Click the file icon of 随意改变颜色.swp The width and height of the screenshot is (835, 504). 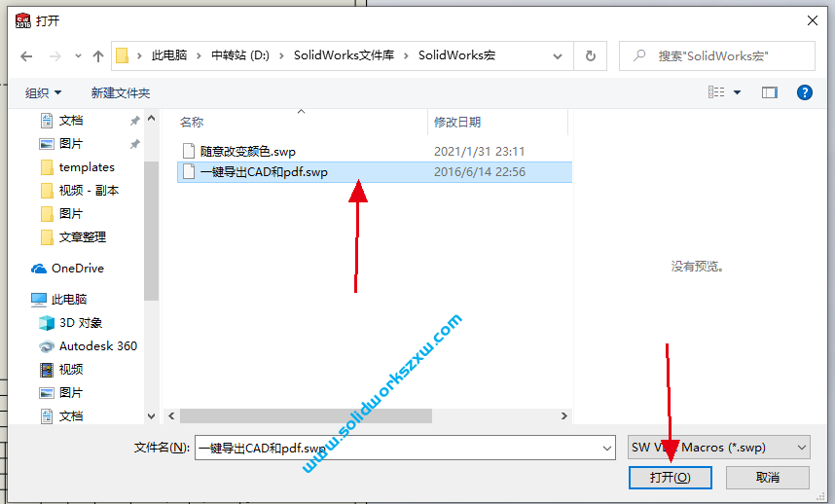[189, 151]
